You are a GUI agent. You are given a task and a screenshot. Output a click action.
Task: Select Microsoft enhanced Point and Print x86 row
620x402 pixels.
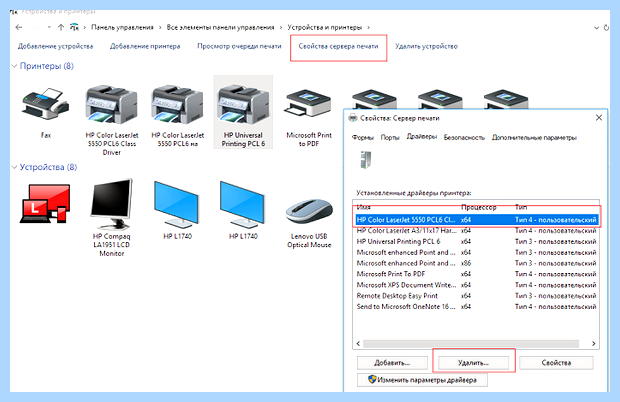476,263
